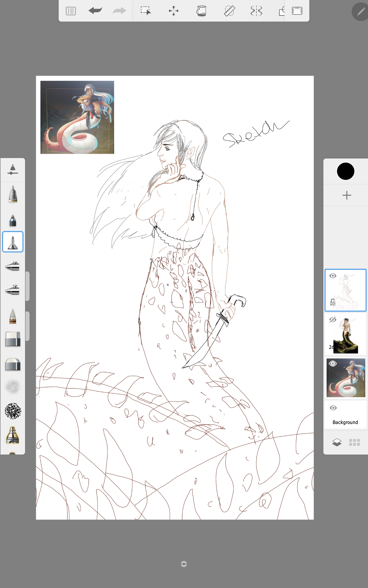
Task: Open the layer grid view icon
Action: tap(354, 442)
